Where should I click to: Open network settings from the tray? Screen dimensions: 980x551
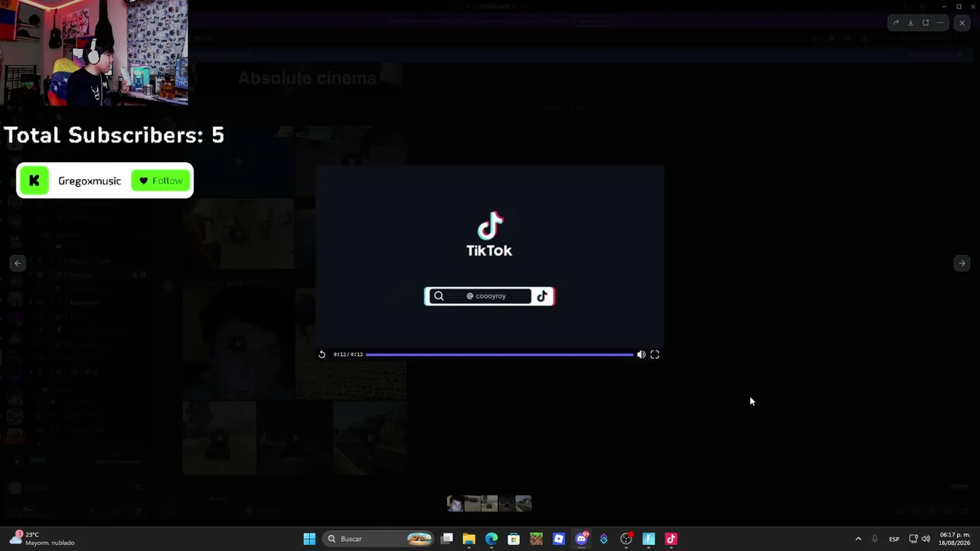913,539
